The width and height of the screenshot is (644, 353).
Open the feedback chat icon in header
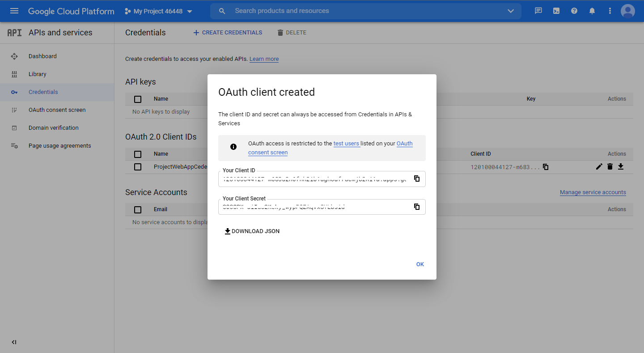[x=538, y=11]
